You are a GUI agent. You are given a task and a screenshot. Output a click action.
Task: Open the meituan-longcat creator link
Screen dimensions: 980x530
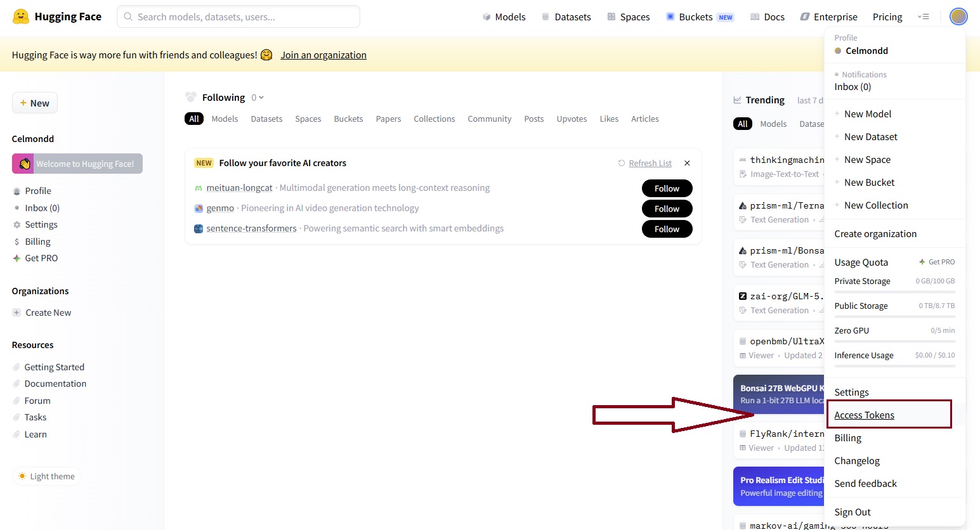pyautogui.click(x=239, y=188)
